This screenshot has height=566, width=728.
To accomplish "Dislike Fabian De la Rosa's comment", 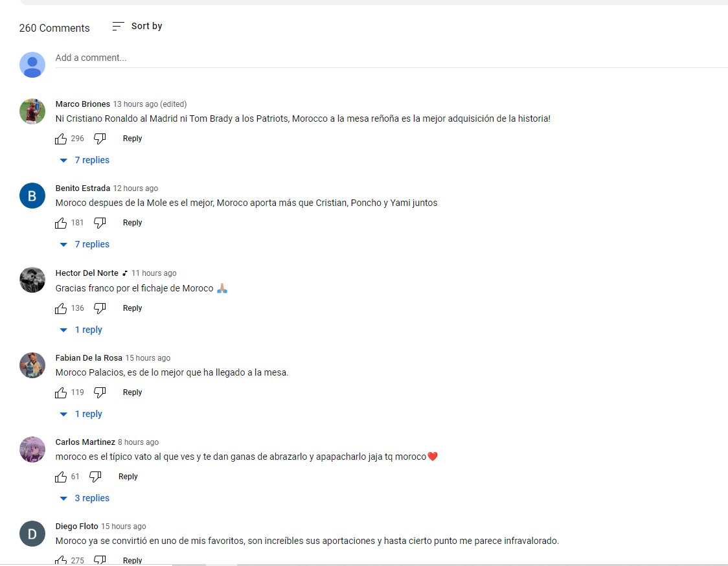I will pyautogui.click(x=100, y=392).
